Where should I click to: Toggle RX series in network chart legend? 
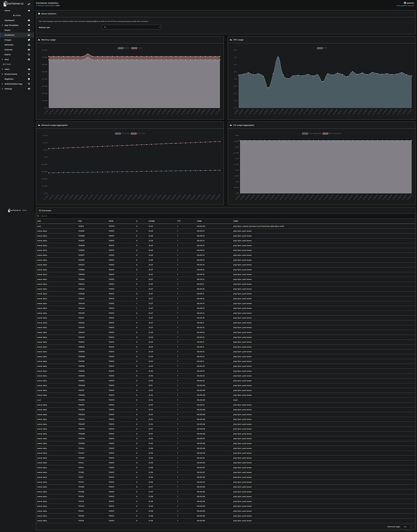coord(123,134)
